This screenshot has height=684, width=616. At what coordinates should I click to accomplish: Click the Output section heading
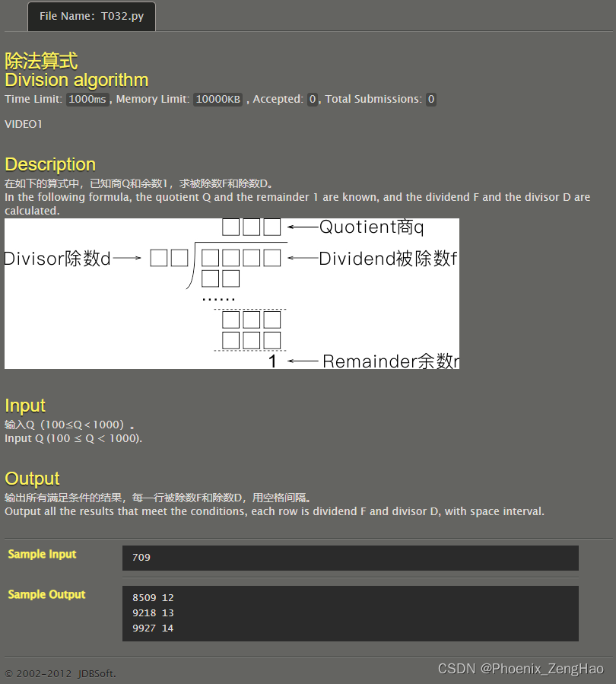click(x=32, y=479)
